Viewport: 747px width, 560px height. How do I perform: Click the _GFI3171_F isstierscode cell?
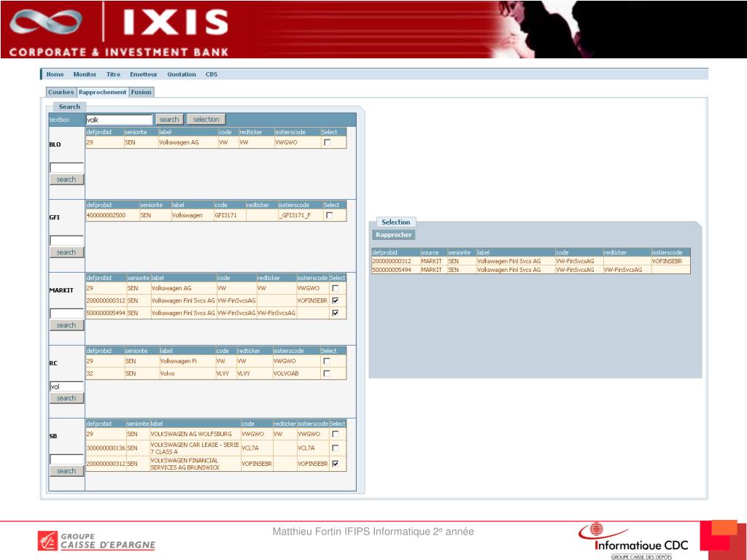tap(300, 215)
